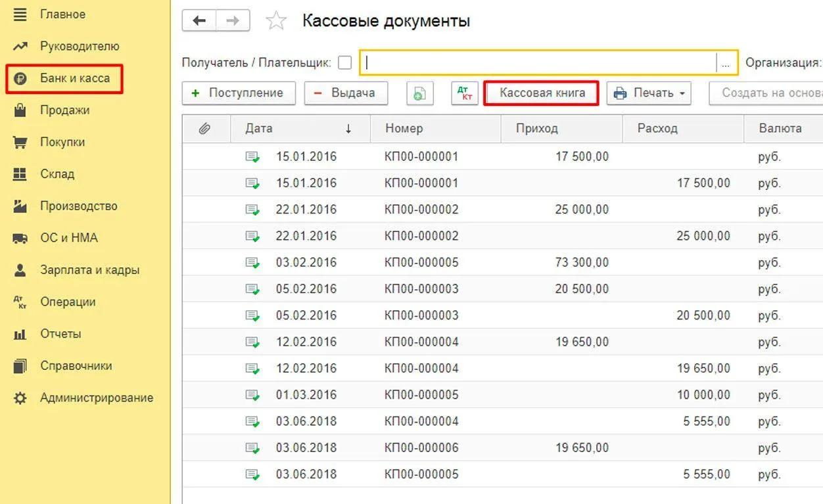This screenshot has height=504, width=823.
Task: Toggle the Получатель / Плательщик checkbox
Action: pyautogui.click(x=344, y=63)
